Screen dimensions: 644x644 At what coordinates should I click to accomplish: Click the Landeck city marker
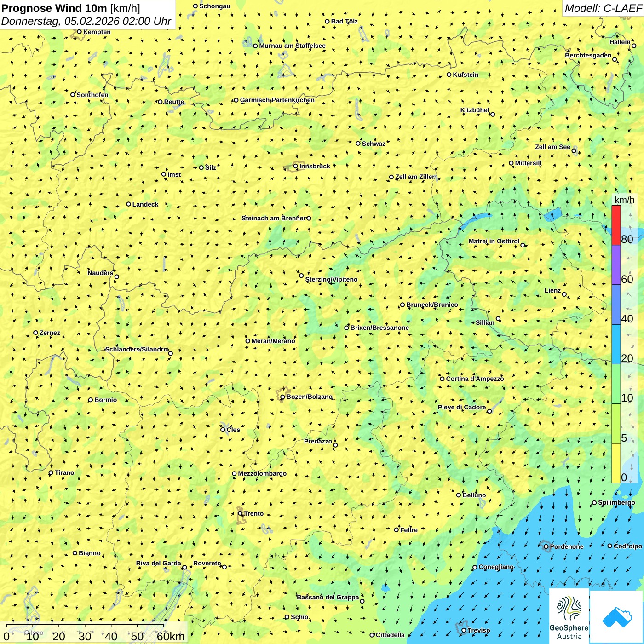[129, 204]
